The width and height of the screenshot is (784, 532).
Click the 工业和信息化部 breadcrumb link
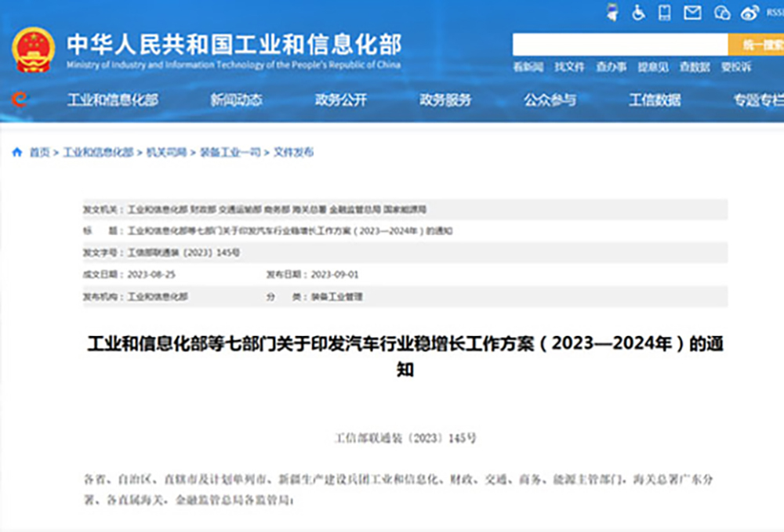pyautogui.click(x=99, y=152)
